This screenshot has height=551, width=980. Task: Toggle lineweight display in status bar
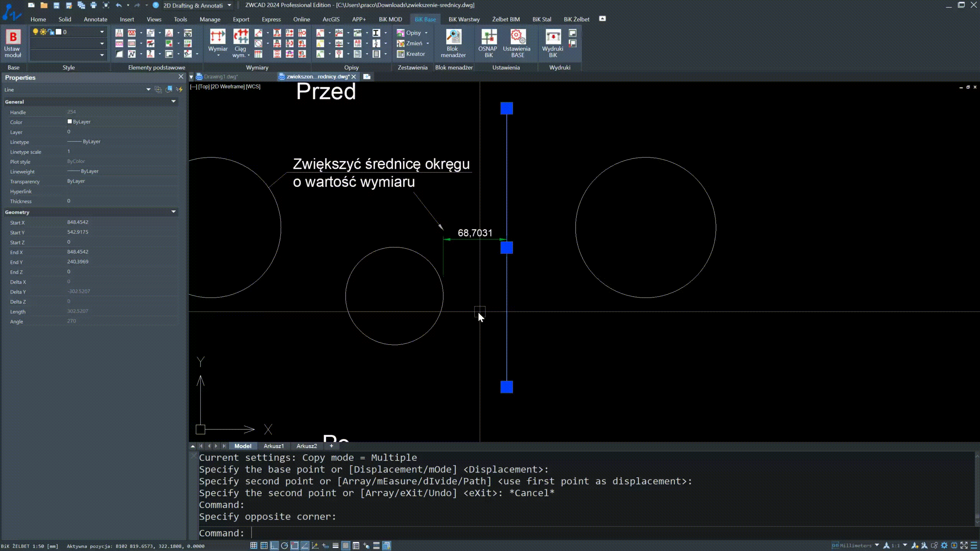point(335,546)
